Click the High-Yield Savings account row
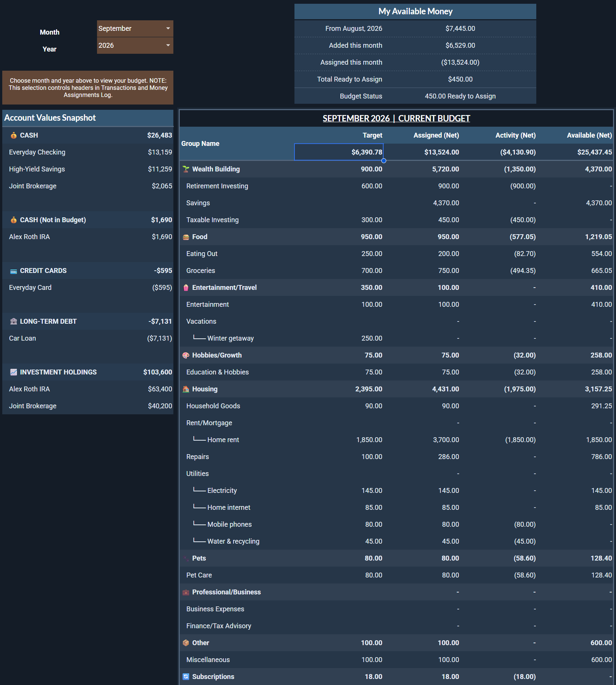616x685 pixels. tap(88, 169)
